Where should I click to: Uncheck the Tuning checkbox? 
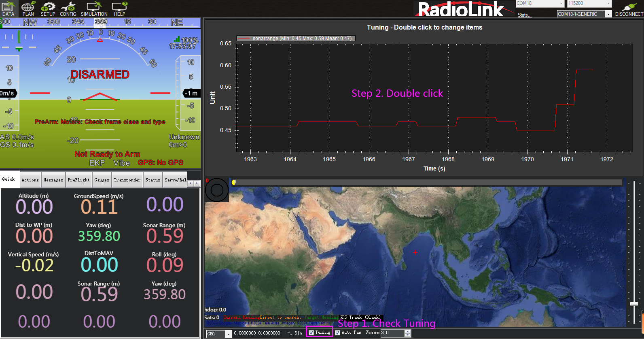311,333
